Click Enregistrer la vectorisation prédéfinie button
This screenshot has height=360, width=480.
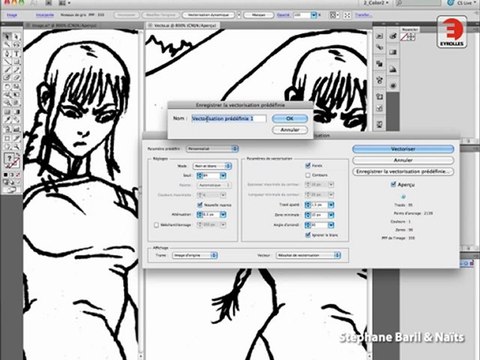pos(403,172)
